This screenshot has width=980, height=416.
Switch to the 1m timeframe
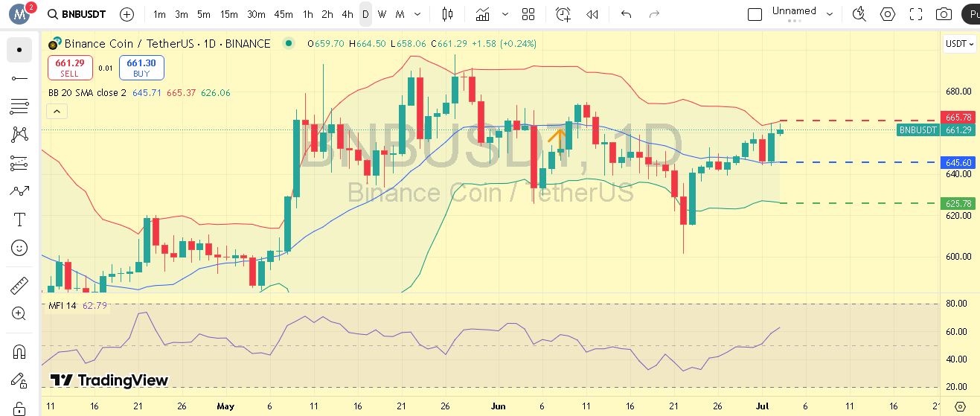coord(159,14)
